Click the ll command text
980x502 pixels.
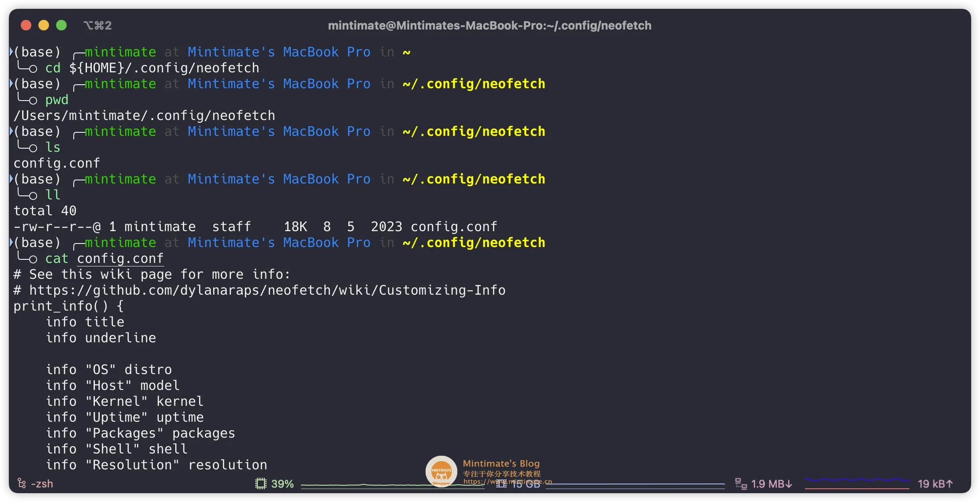53,195
